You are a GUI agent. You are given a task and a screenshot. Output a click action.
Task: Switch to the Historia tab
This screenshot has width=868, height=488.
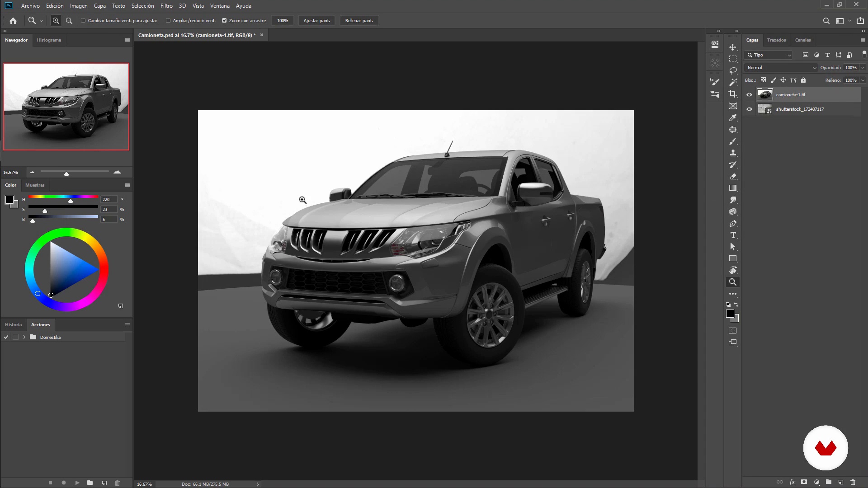(13, 325)
